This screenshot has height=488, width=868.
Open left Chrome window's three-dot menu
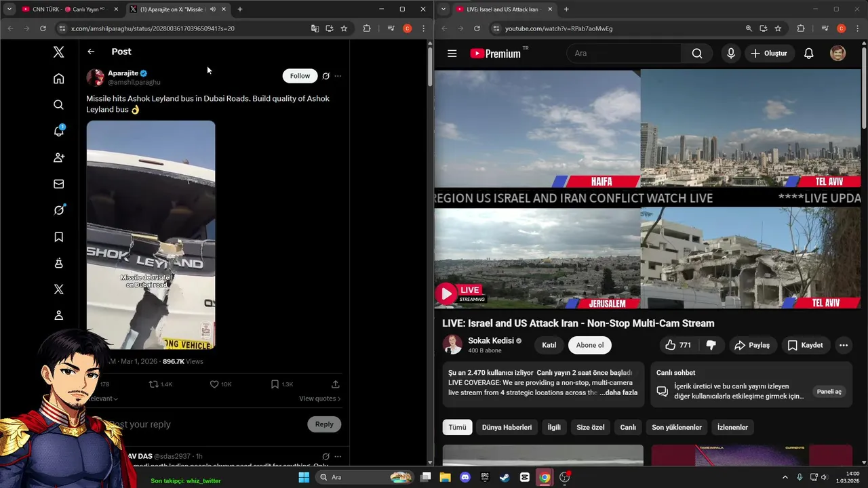coord(423,28)
